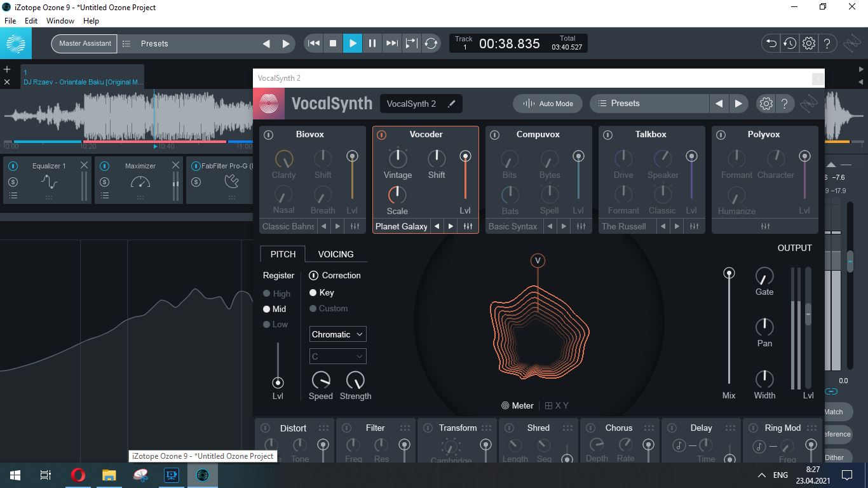This screenshot has width=868, height=488.
Task: Toggle loop playback in transport bar
Action: pyautogui.click(x=431, y=43)
